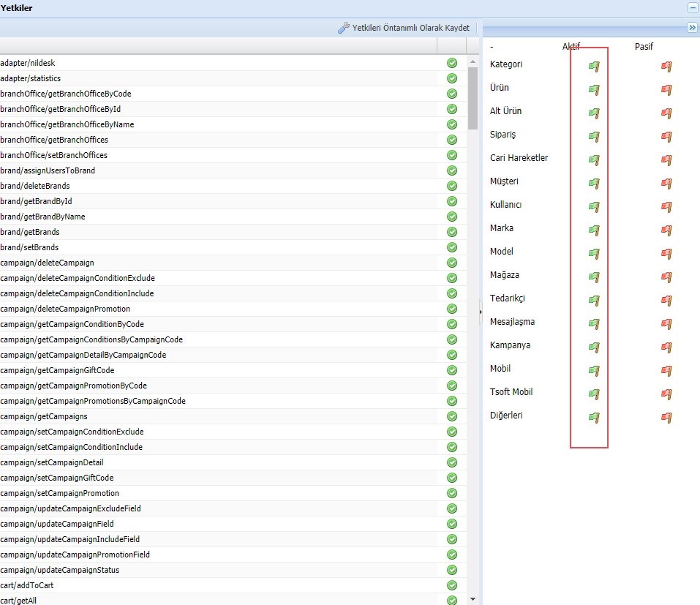This screenshot has height=605, width=700.
Task: Activate the green flag for Ürün
Action: [x=594, y=90]
